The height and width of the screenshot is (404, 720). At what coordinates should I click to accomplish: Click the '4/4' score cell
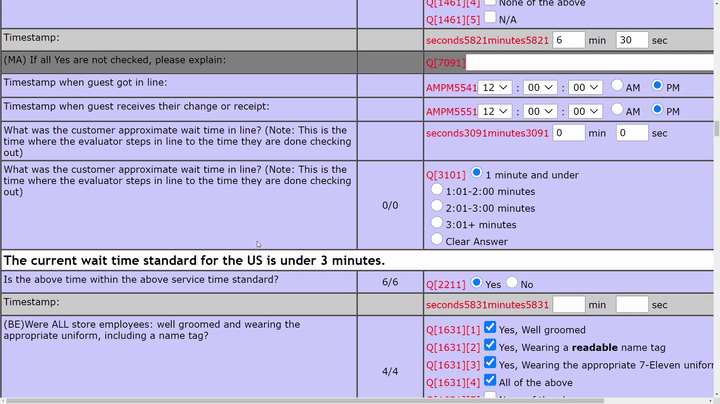[390, 371]
